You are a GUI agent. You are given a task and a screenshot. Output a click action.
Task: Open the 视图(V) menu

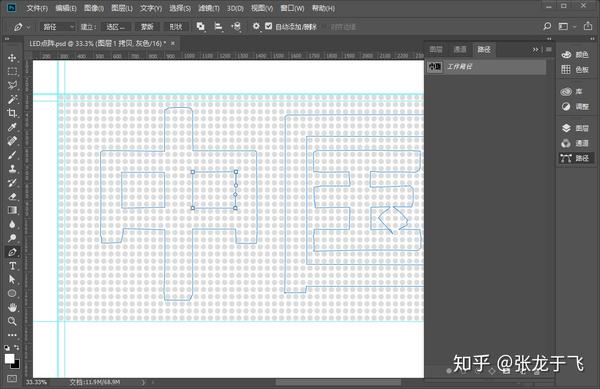[262, 8]
